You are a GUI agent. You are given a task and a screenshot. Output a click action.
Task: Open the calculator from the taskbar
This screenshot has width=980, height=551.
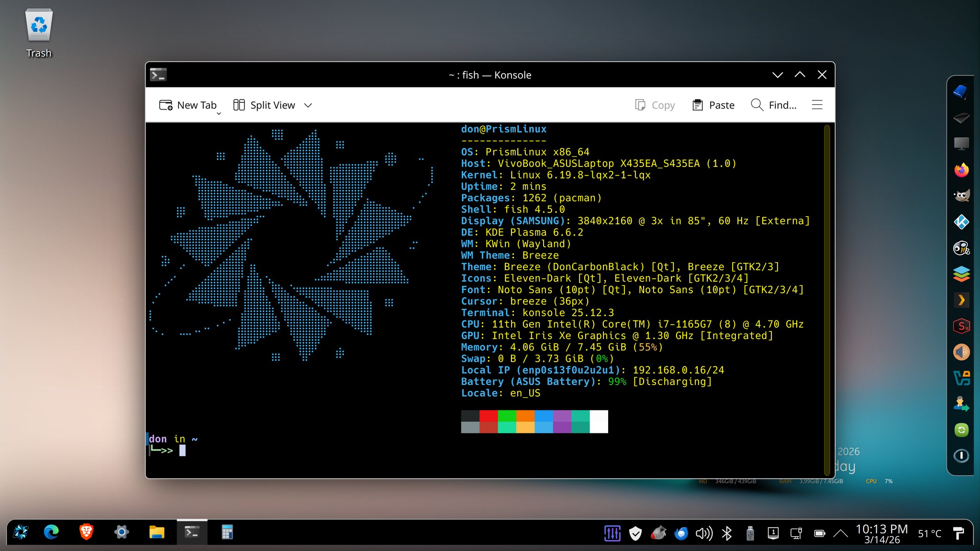(227, 532)
